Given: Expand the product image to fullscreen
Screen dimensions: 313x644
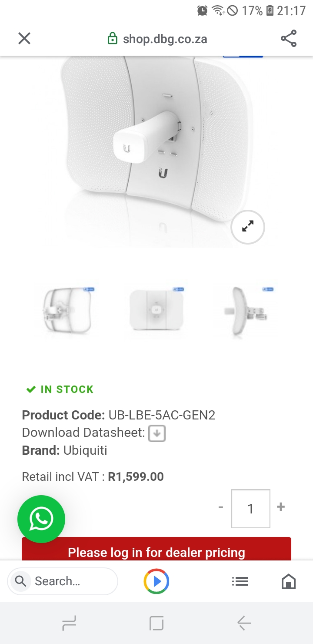Looking at the screenshot, I should [248, 227].
